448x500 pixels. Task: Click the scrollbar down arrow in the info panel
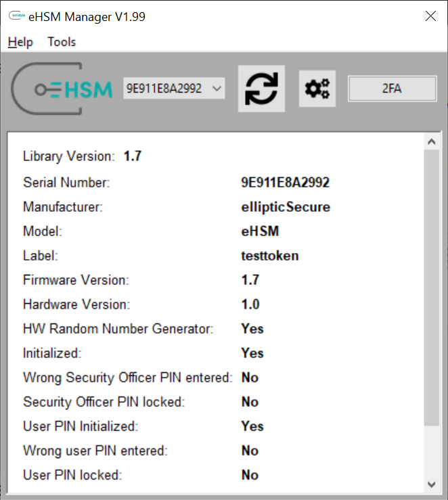pyautogui.click(x=432, y=484)
